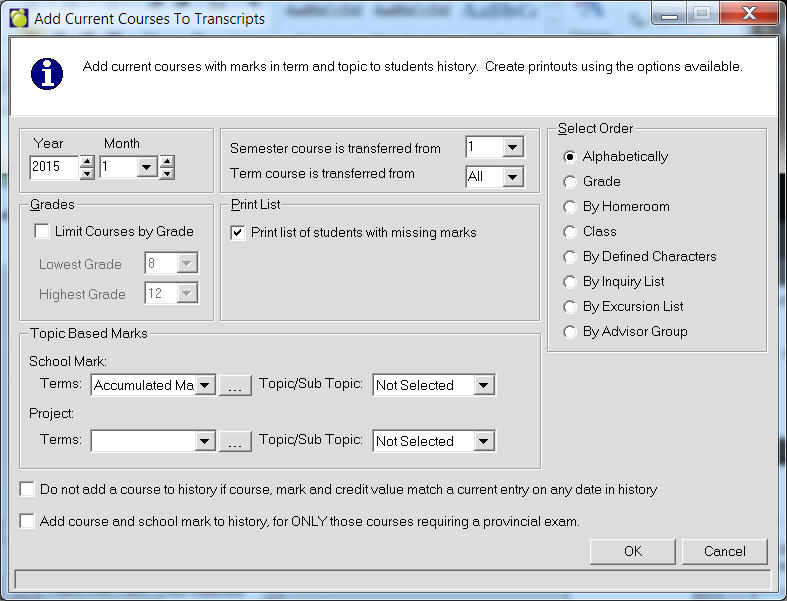Check Do not add a course to history option
Screen dimensions: 787x601
[x=27, y=490]
